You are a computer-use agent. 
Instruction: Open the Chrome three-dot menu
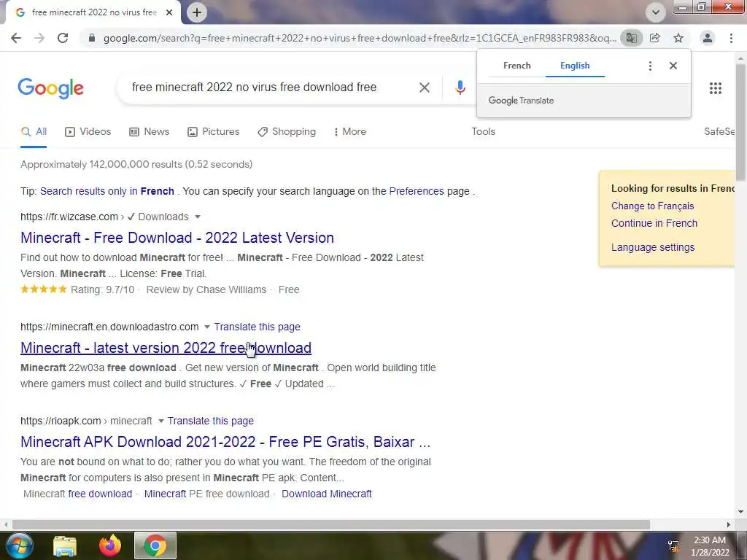[731, 38]
